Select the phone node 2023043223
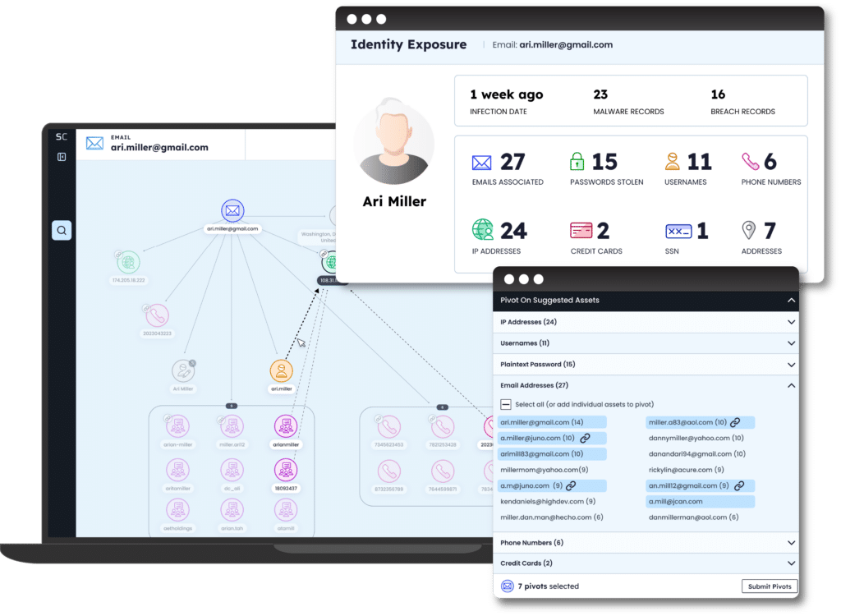Viewport: 841px width, 616px height. click(157, 316)
